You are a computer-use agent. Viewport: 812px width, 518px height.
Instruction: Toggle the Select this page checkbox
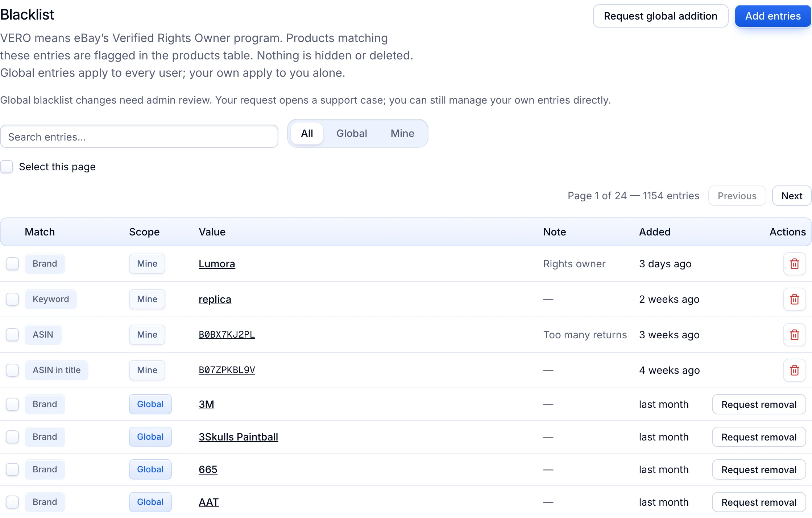(7, 167)
